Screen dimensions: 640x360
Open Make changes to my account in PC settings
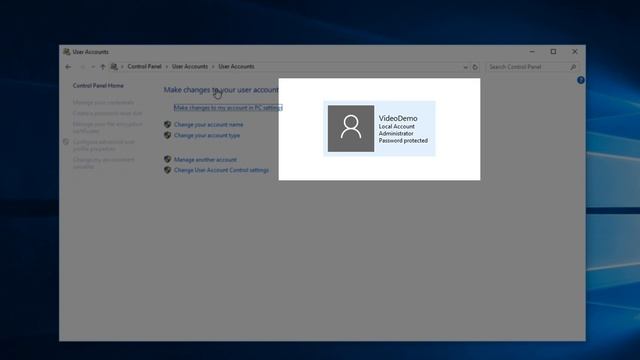click(228, 108)
